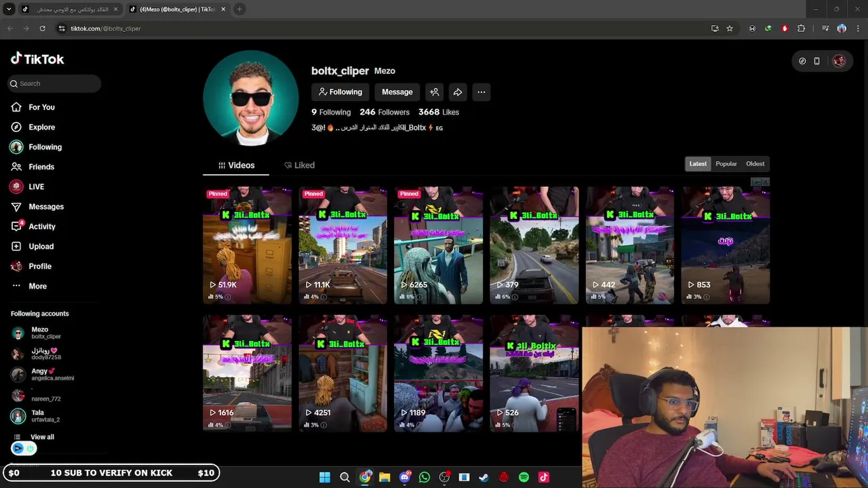Open Spotify from the taskbar

tap(524, 477)
